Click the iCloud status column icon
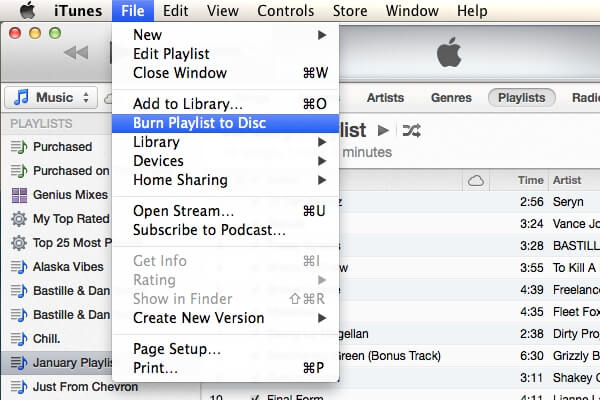The height and width of the screenshot is (400, 600). coord(475,180)
